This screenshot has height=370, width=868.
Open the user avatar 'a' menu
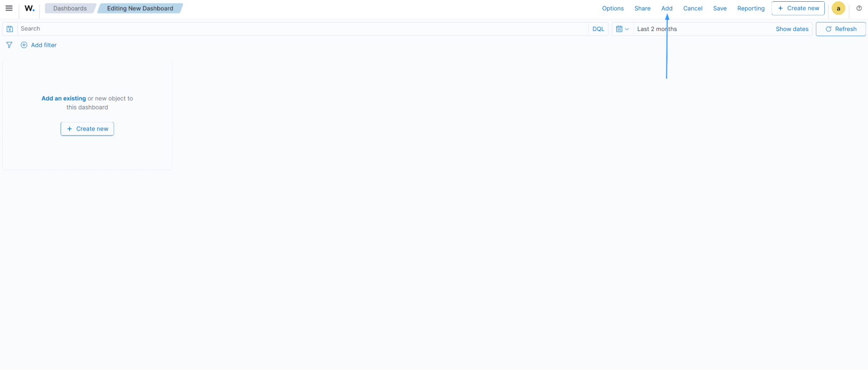[838, 8]
